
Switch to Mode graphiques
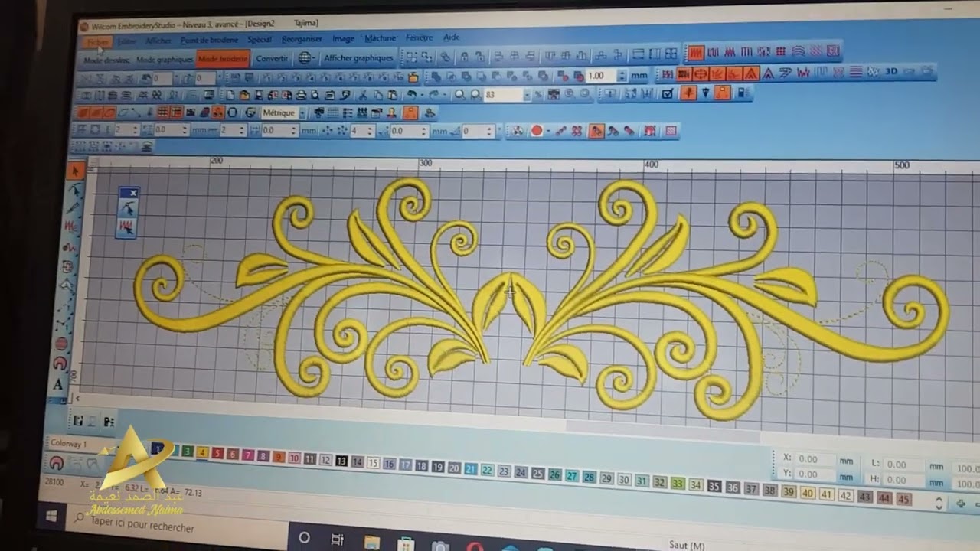tap(165, 59)
